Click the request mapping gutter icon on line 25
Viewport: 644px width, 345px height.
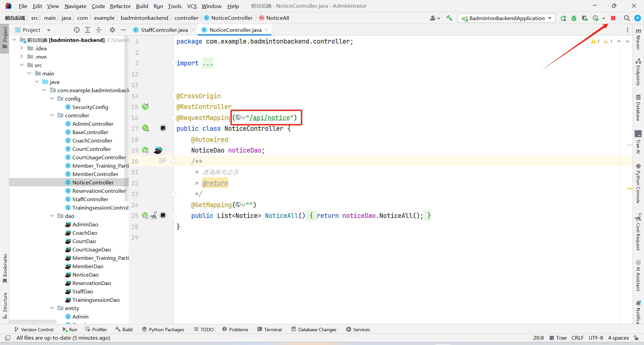[x=145, y=216]
